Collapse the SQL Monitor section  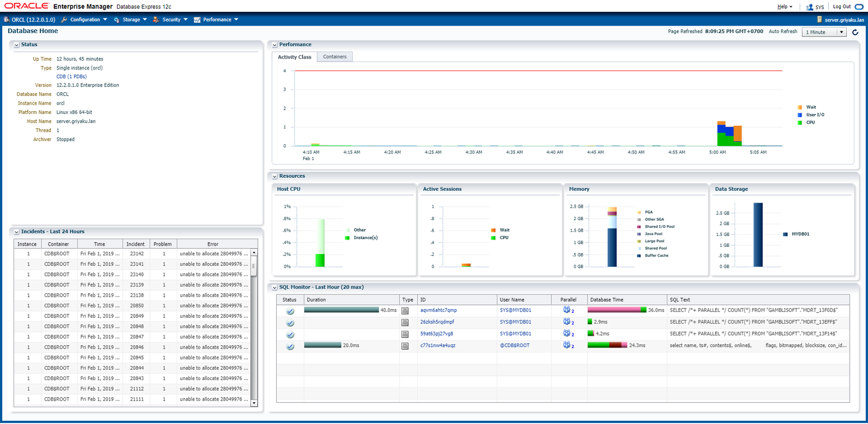coord(275,287)
